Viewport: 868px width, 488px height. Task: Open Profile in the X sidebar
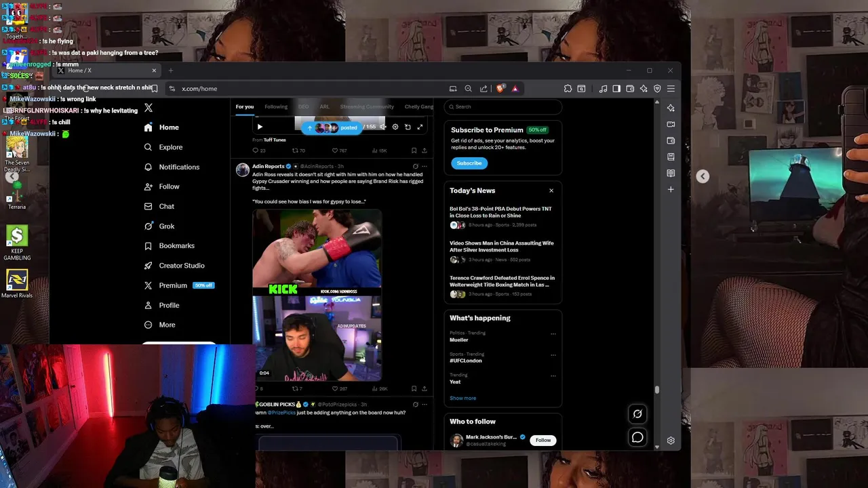(162, 305)
